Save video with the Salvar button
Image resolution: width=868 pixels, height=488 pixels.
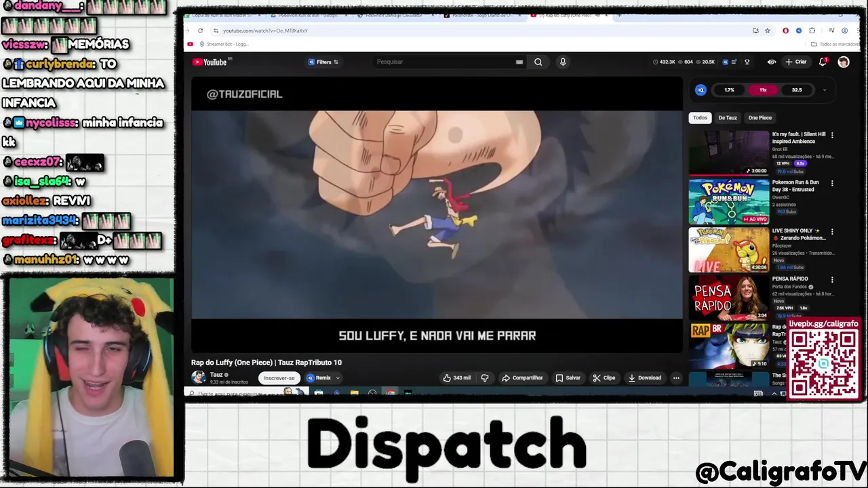coord(568,378)
